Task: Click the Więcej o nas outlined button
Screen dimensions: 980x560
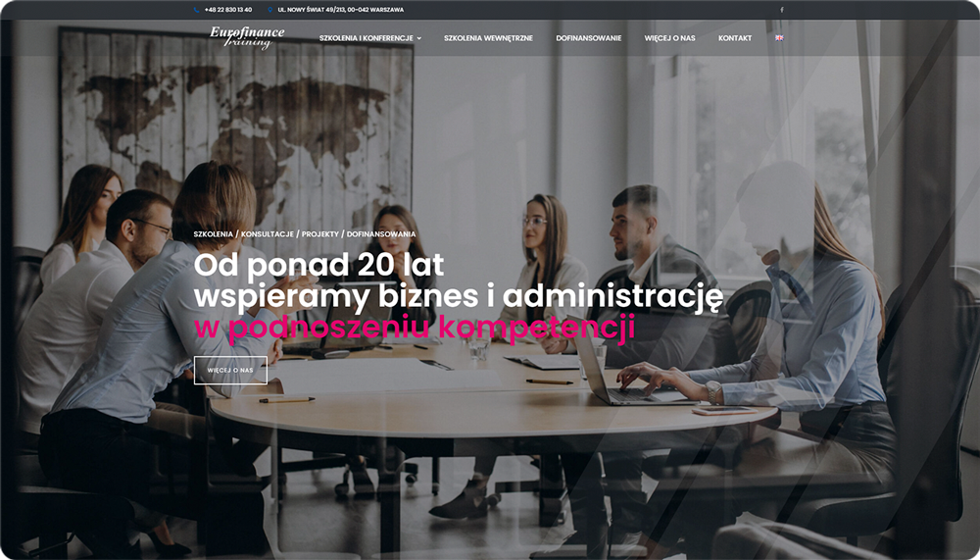Action: [230, 370]
